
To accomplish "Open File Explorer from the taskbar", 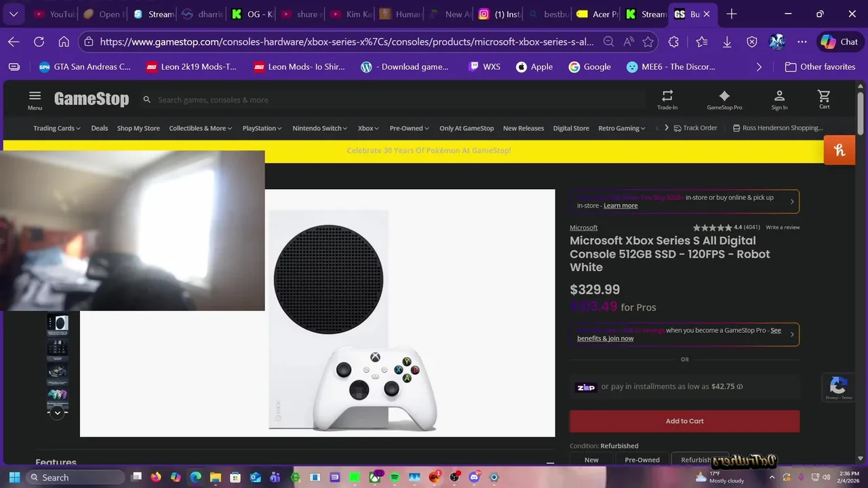I will pos(215,477).
